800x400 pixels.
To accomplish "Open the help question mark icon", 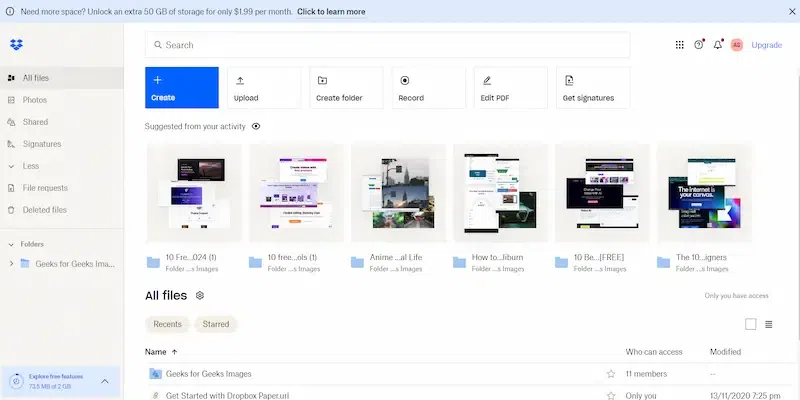I will click(698, 44).
